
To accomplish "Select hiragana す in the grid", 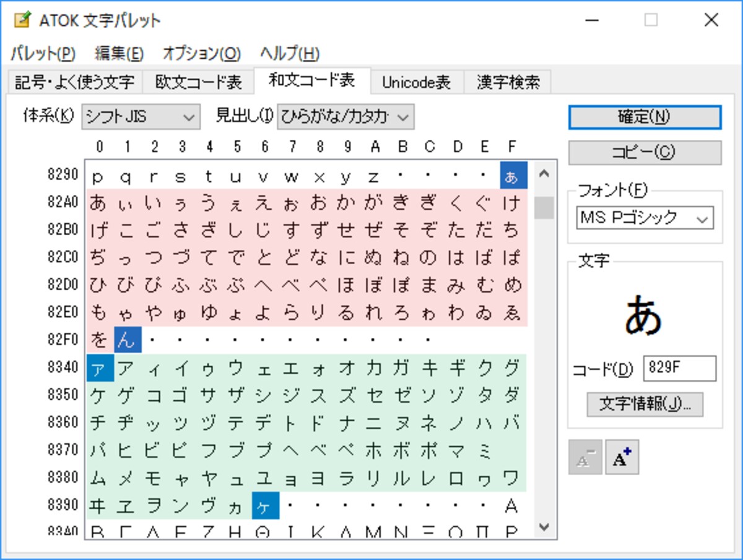I will click(292, 230).
